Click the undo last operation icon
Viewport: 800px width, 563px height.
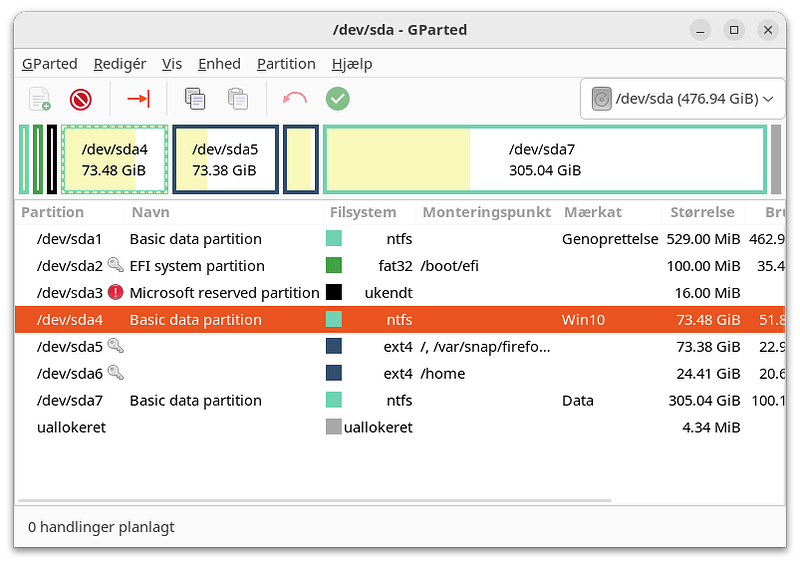[x=295, y=99]
